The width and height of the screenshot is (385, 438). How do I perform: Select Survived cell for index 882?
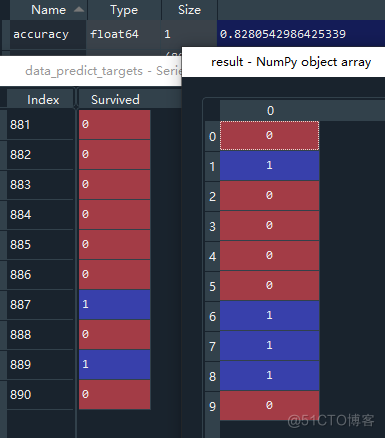tap(115, 155)
